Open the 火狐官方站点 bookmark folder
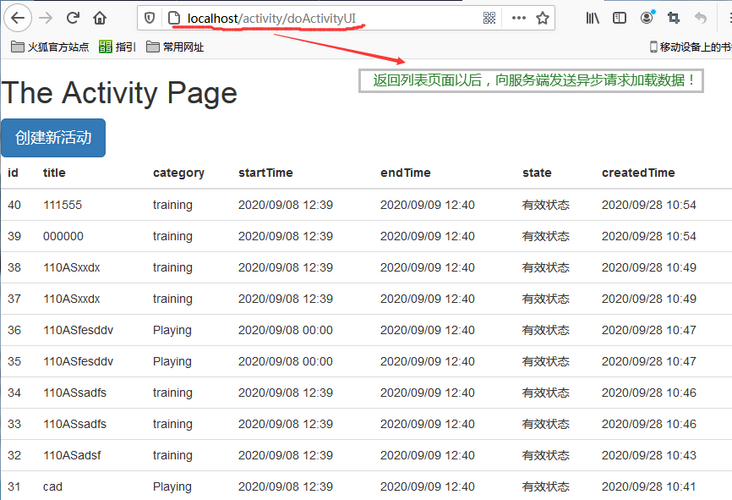Screen dimensions: 732x500 tap(50, 47)
